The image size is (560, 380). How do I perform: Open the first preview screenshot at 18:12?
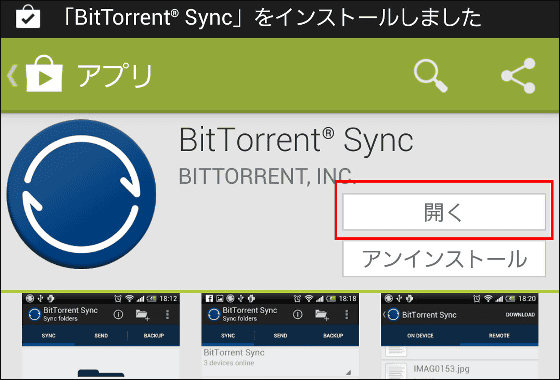tap(101, 335)
